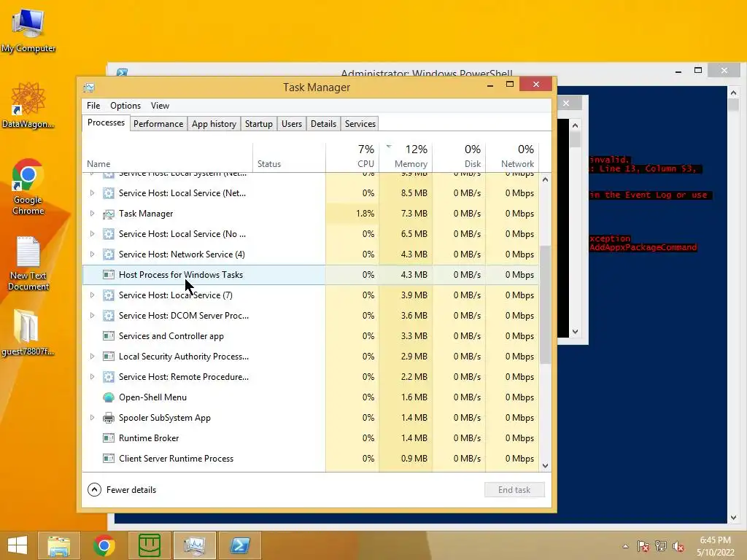This screenshot has height=560, width=747.
Task: Click the muted volume tray icon
Action: pyautogui.click(x=678, y=546)
